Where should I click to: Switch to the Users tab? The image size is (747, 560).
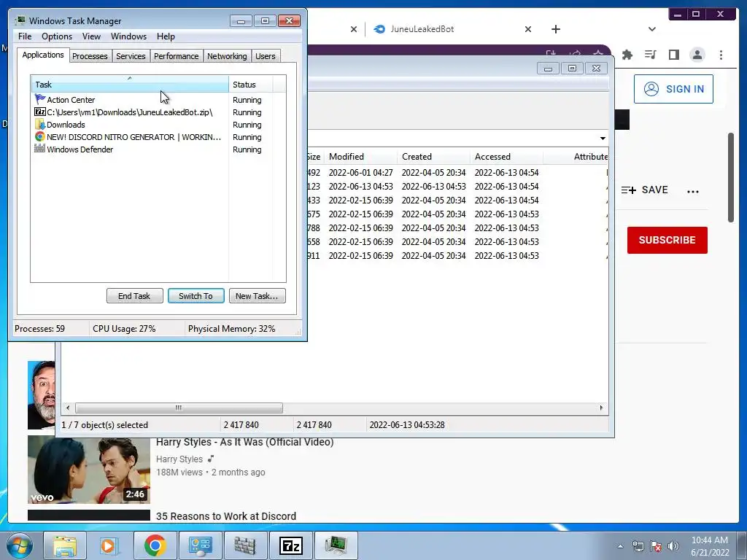pyautogui.click(x=266, y=56)
